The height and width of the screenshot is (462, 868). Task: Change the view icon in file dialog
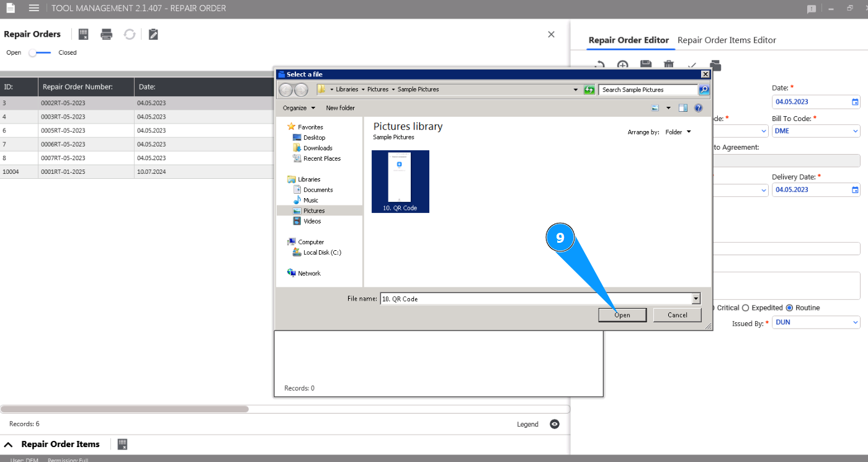(655, 107)
